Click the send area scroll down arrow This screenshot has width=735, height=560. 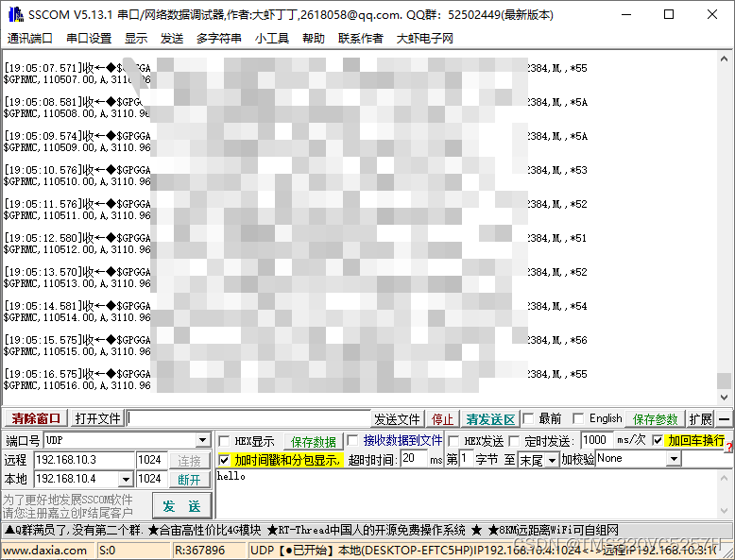click(x=724, y=510)
